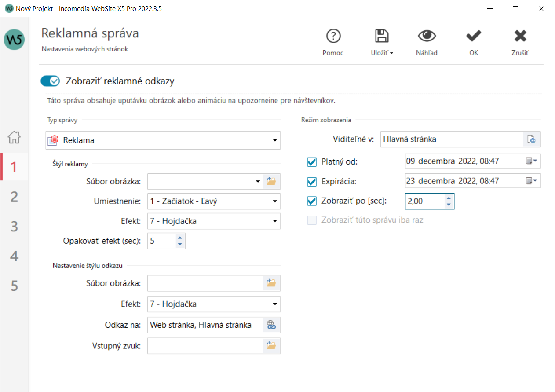Switch to step 2 in sidebar
This screenshot has height=392, width=555.
(15, 197)
